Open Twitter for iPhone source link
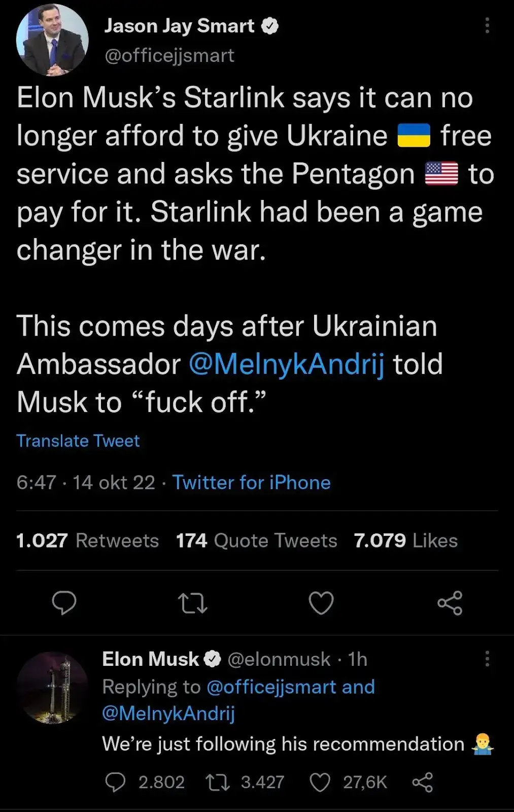This screenshot has width=514, height=812. point(251,482)
